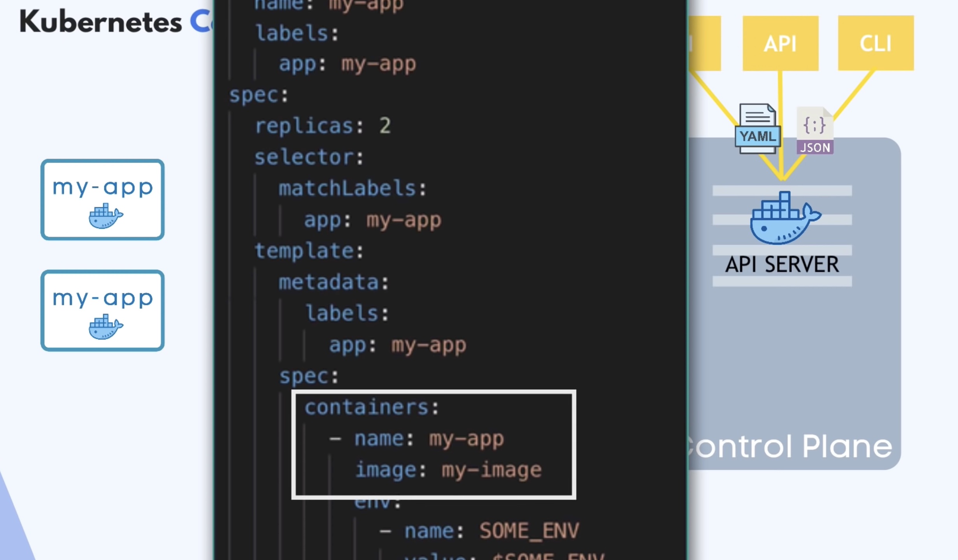This screenshot has width=958, height=560.
Task: Click 'app: my-app' under template labels
Action: point(398,345)
